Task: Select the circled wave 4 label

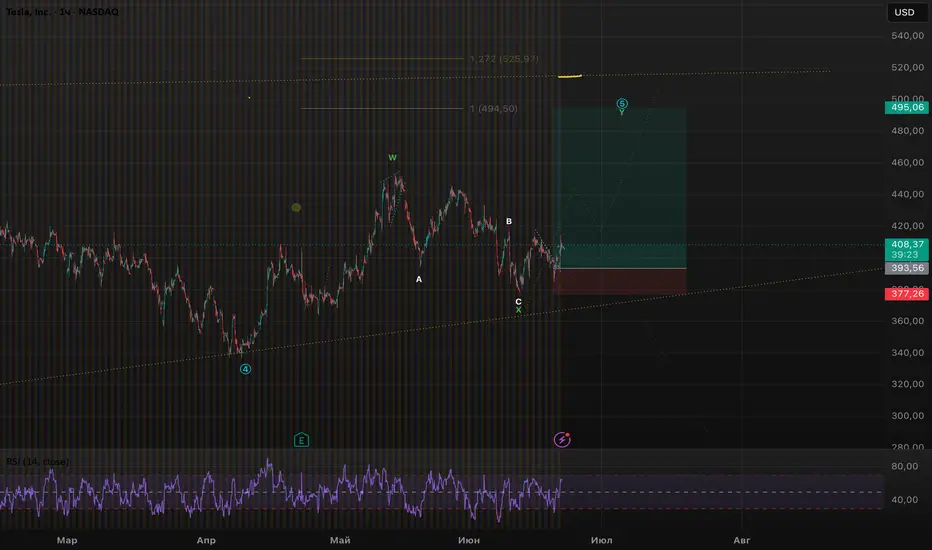Action: pos(245,369)
